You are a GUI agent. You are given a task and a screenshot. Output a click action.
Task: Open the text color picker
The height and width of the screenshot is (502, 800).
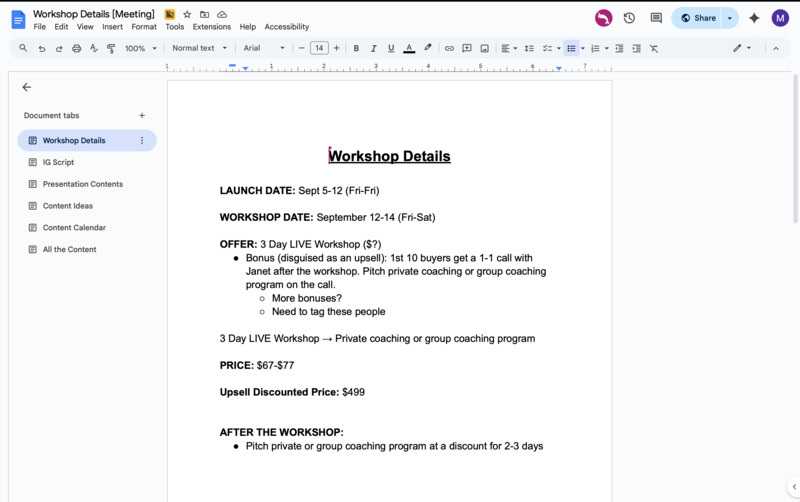click(x=409, y=48)
